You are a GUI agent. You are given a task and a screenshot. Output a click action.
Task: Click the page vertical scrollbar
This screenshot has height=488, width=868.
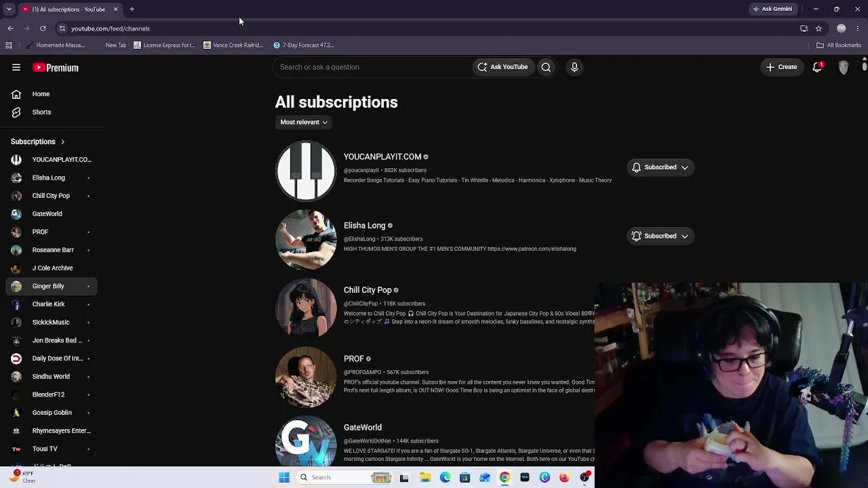coord(865,66)
